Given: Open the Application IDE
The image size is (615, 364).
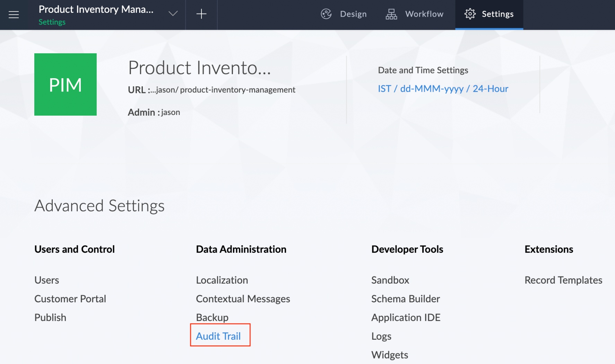Looking at the screenshot, I should 406,317.
